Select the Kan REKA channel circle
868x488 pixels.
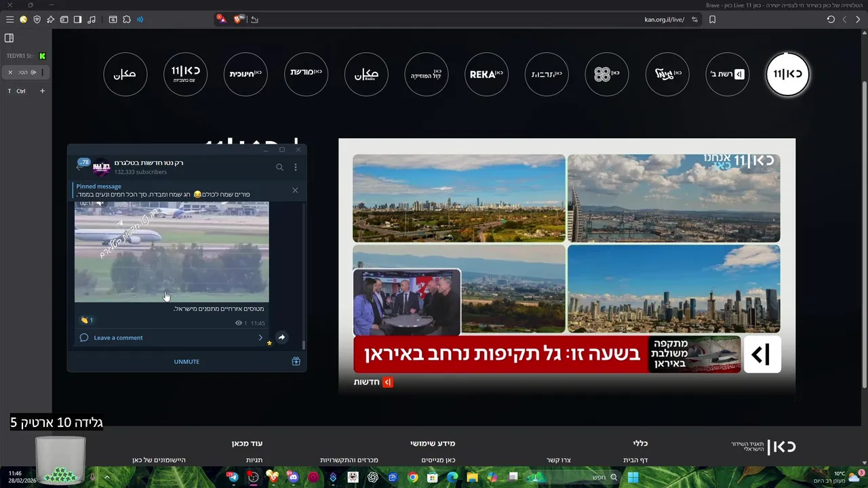pos(487,75)
